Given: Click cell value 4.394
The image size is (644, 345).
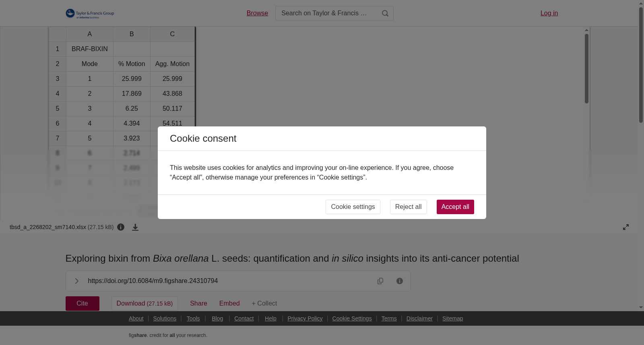Looking at the screenshot, I should 132,124.
